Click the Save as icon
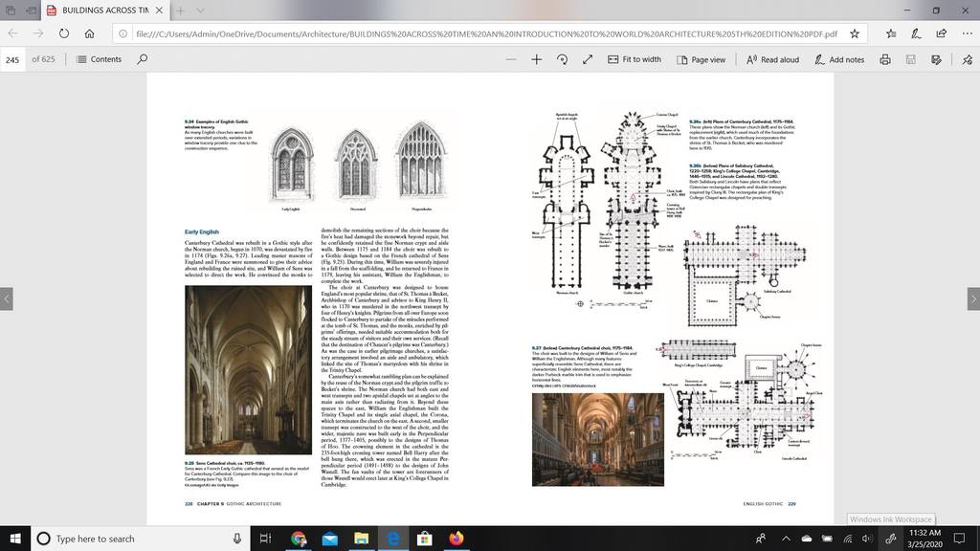This screenshot has height=551, width=980. point(936,59)
